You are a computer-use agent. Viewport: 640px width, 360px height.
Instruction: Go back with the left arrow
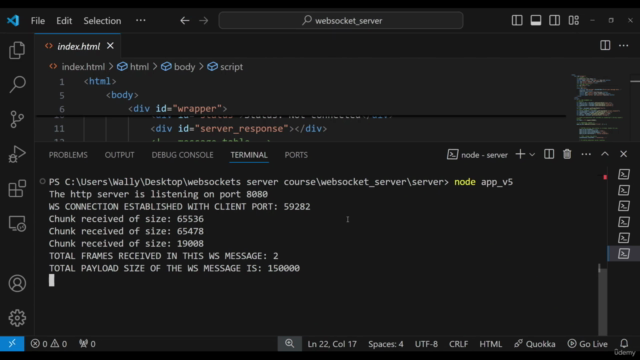(x=184, y=20)
